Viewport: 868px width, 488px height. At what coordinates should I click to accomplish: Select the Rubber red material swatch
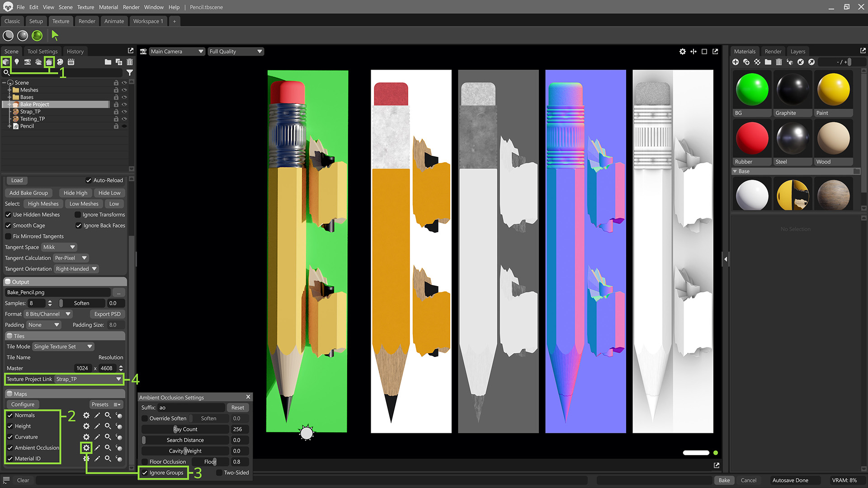752,138
